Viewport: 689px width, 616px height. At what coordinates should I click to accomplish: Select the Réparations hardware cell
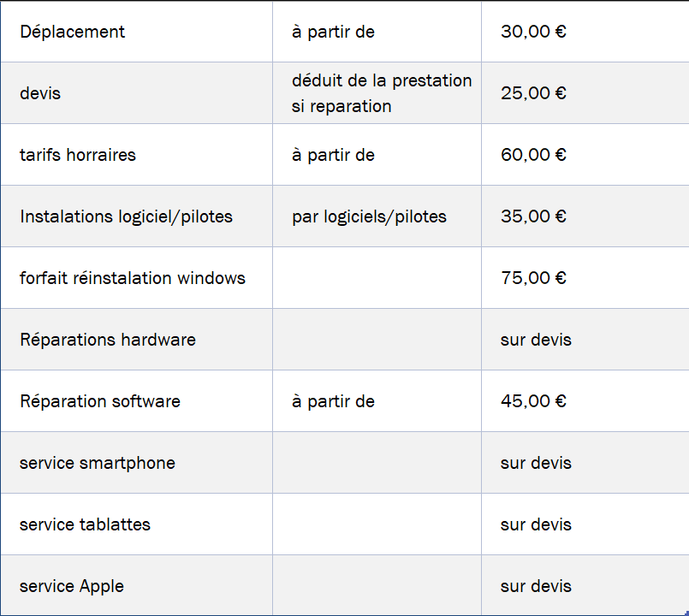(136, 339)
